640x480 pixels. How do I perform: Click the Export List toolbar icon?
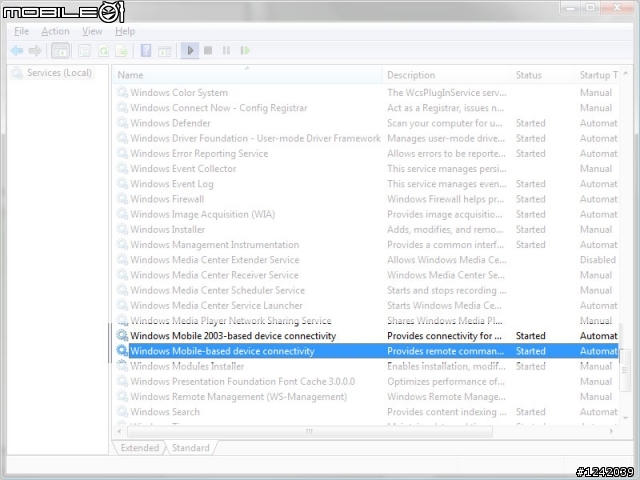pyautogui.click(x=122, y=51)
